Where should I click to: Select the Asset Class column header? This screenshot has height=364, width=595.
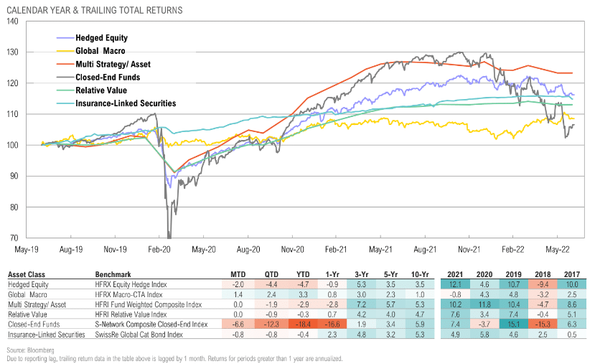point(27,274)
